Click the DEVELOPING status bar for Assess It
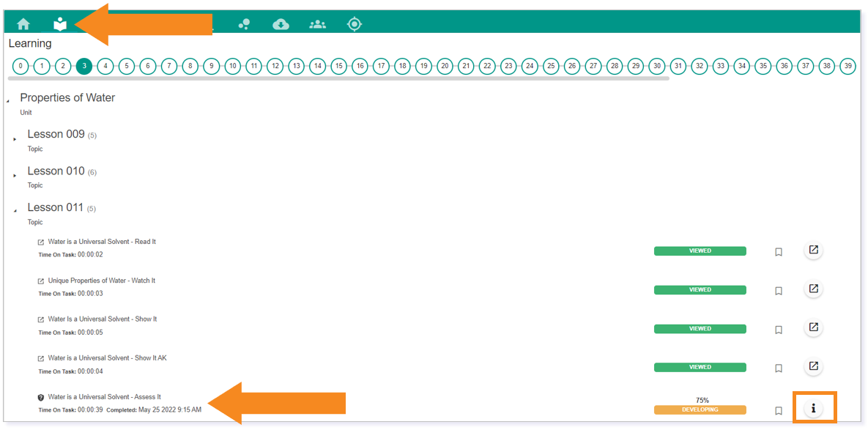This screenshot has height=430, width=868. click(x=700, y=410)
